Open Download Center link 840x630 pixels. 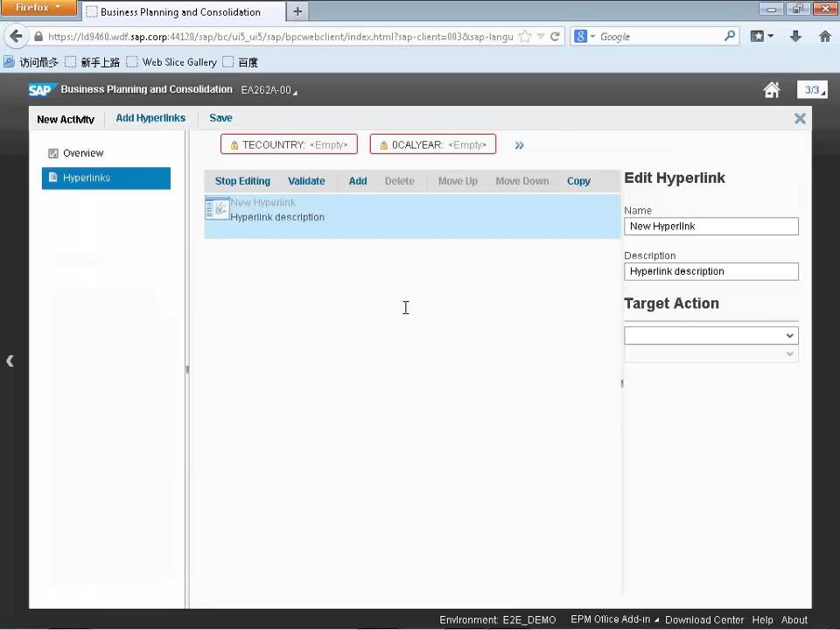704,619
